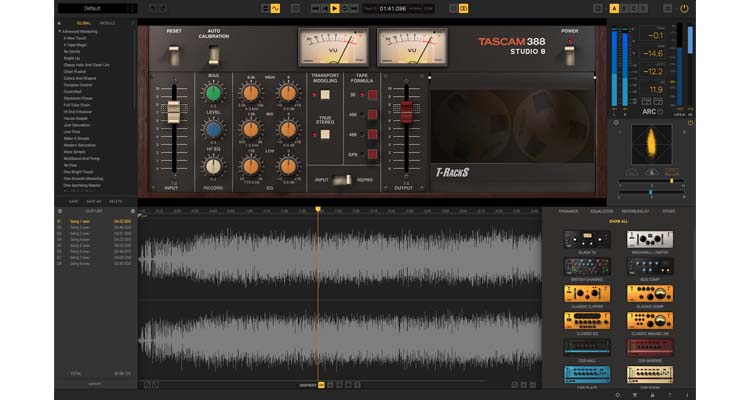Select the Just Saturation preset
Viewport: 750px width, 400px height.
pyautogui.click(x=76, y=125)
